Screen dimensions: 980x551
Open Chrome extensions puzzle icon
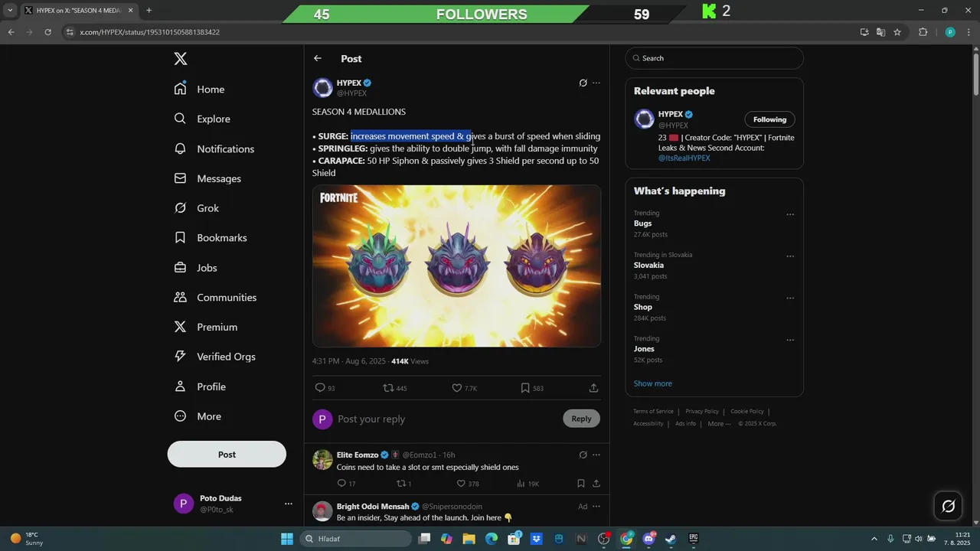[923, 32]
